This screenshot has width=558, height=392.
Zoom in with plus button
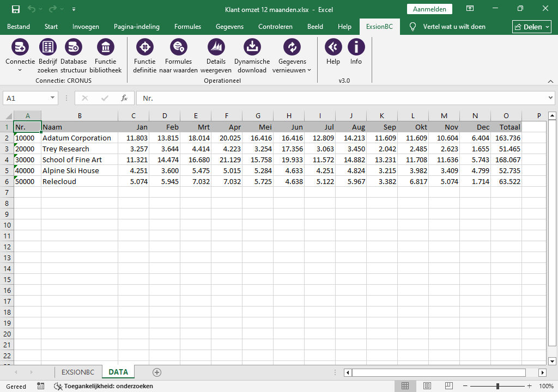530,386
